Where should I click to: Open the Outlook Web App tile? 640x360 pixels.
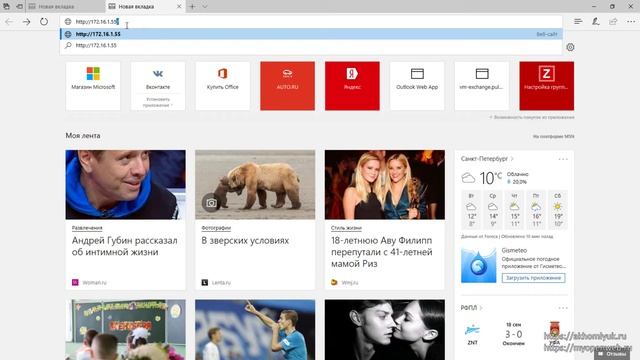[x=417, y=86]
